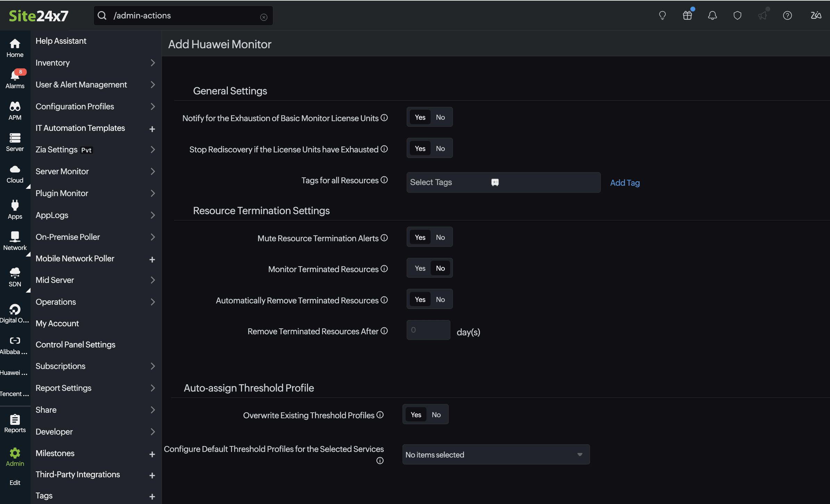Type in the Remove Terminated Resources After field
The height and width of the screenshot is (504, 830).
[428, 330]
